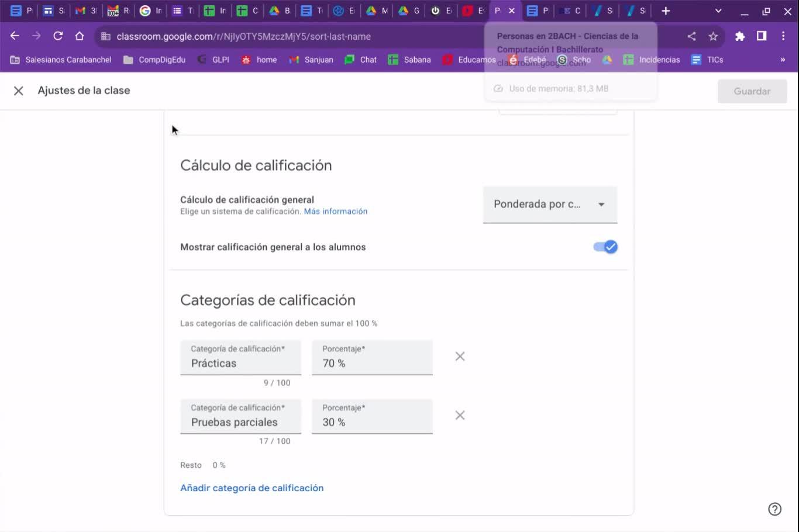Open the Ponderada por c... grading dropdown

click(550, 205)
